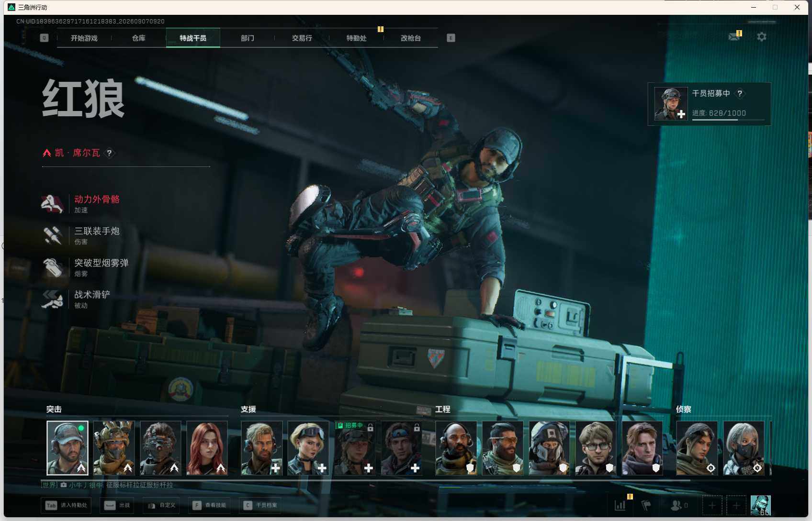Select the 突击 operator with the monocular eyepiece
812x521 pixels.
coord(160,448)
